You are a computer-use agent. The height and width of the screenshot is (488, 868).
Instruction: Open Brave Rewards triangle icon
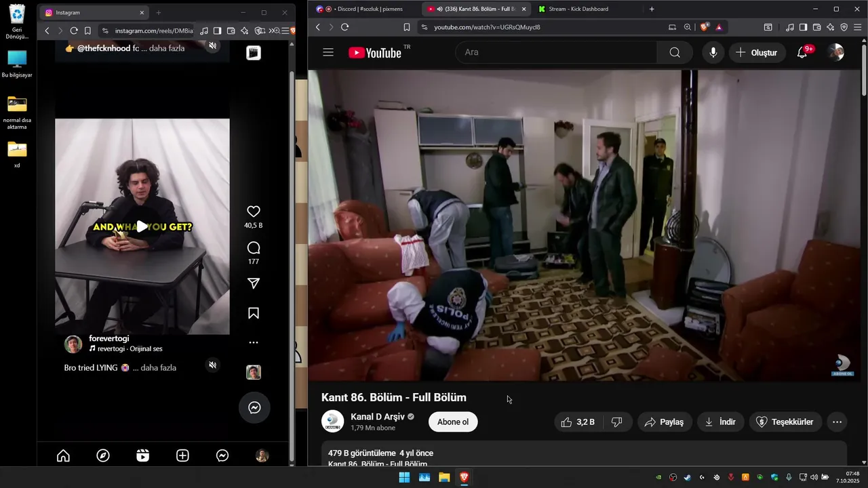tap(718, 27)
